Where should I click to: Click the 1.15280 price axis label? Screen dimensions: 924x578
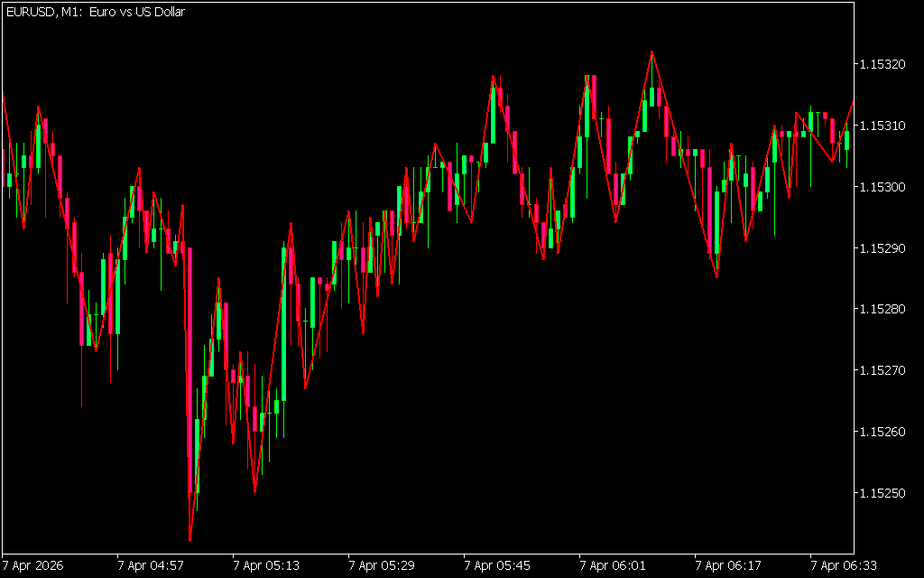(x=883, y=309)
